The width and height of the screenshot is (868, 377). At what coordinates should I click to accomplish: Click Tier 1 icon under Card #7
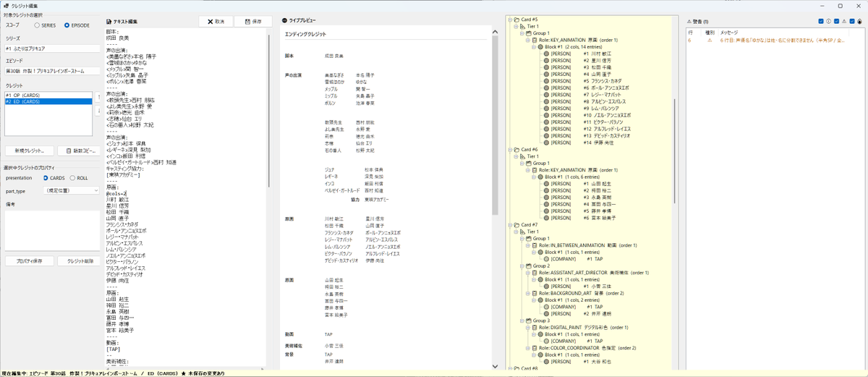(x=523, y=232)
